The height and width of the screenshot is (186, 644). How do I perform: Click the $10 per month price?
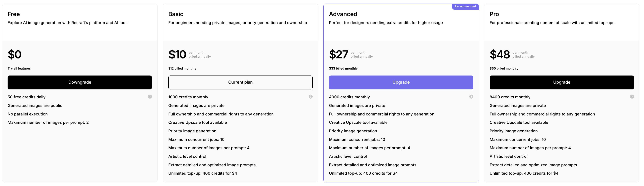click(177, 55)
